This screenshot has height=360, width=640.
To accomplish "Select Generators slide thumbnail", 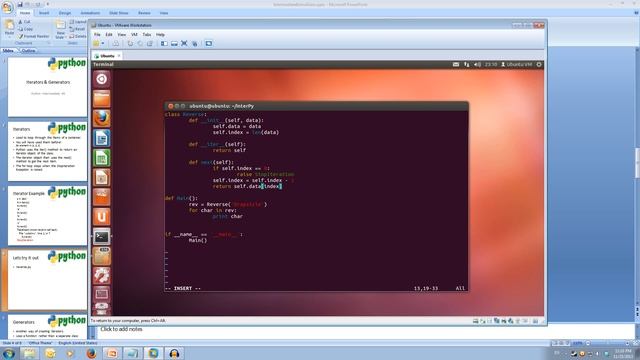I will coord(47,327).
